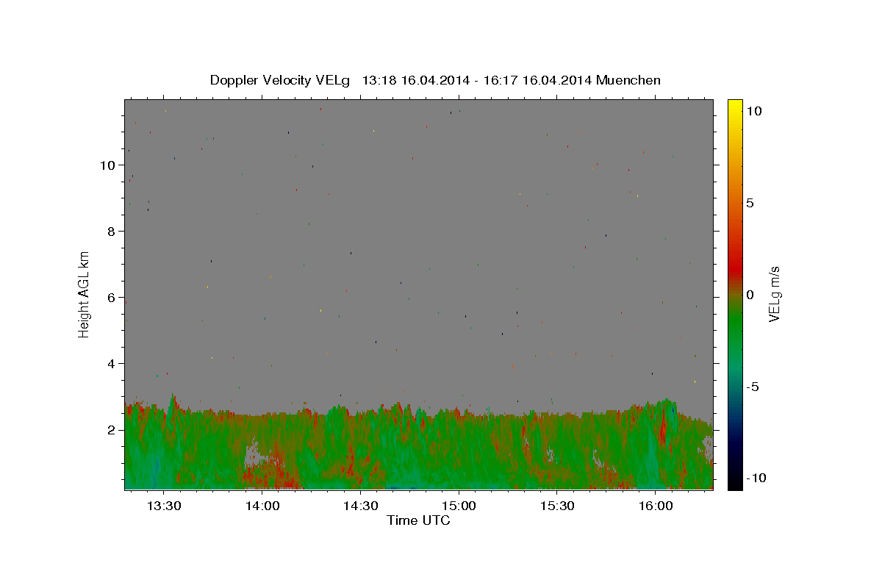Click the 'Height AGL km' axis label
The image size is (882, 588).
point(85,293)
